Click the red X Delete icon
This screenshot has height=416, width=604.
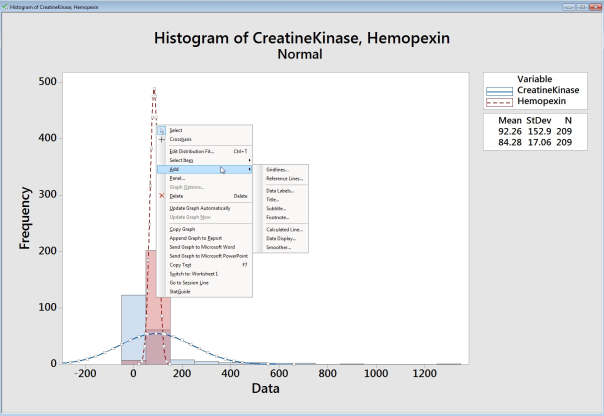(161, 196)
